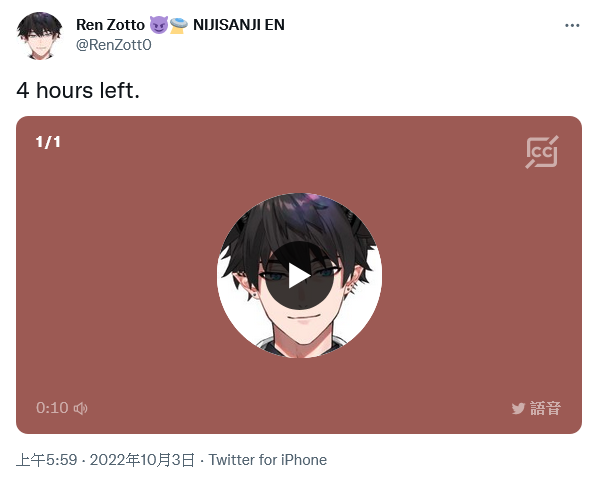The height and width of the screenshot is (486, 598).
Task: Click the 0:10 audio duration
Action: click(x=52, y=408)
